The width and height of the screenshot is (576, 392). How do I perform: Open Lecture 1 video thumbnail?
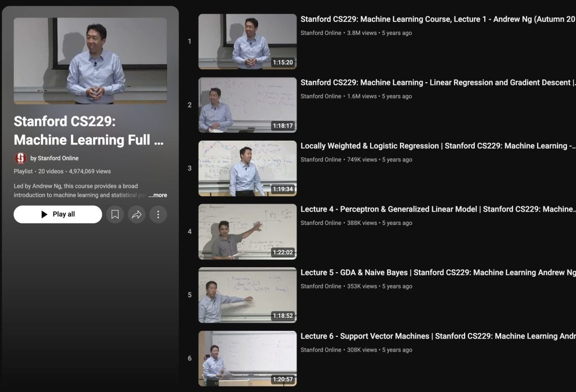pyautogui.click(x=247, y=42)
